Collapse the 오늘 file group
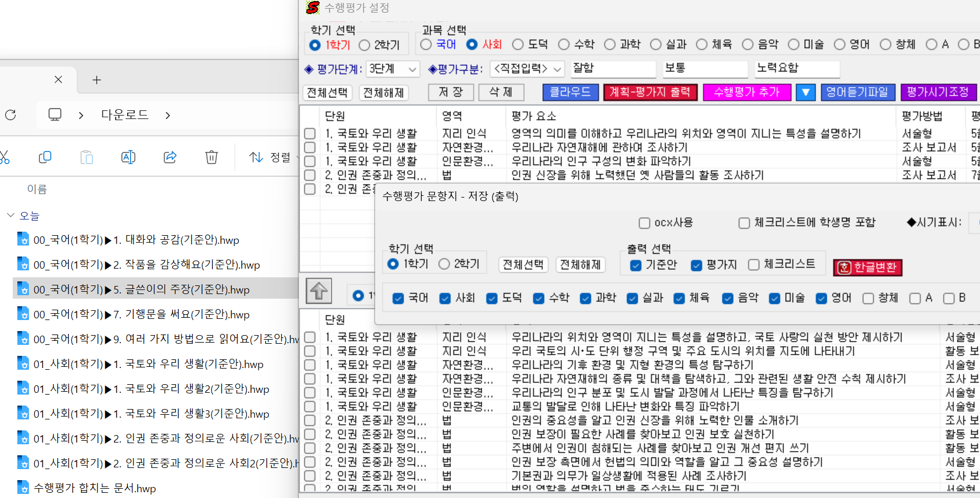980x498 pixels. (x=10, y=215)
